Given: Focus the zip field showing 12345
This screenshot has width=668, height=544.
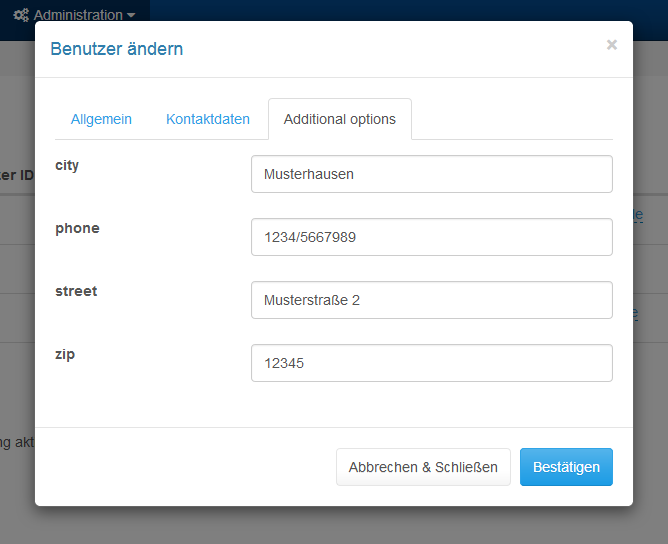Looking at the screenshot, I should pos(431,363).
